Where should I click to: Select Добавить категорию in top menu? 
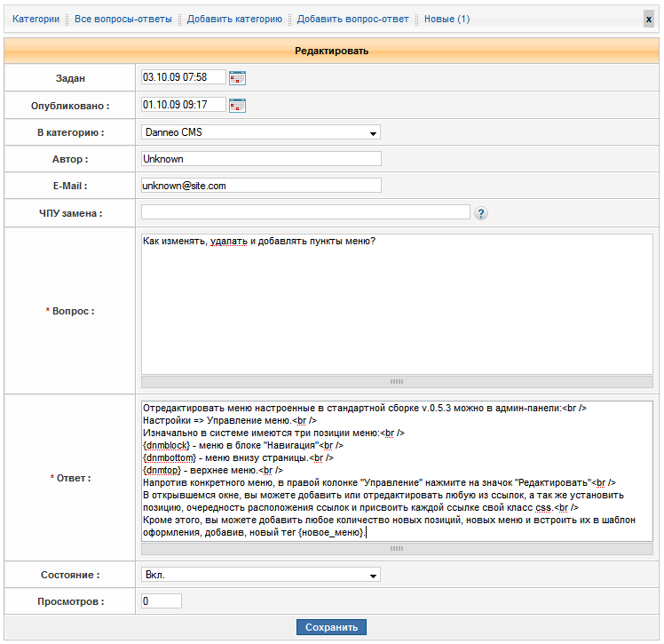pyautogui.click(x=234, y=19)
